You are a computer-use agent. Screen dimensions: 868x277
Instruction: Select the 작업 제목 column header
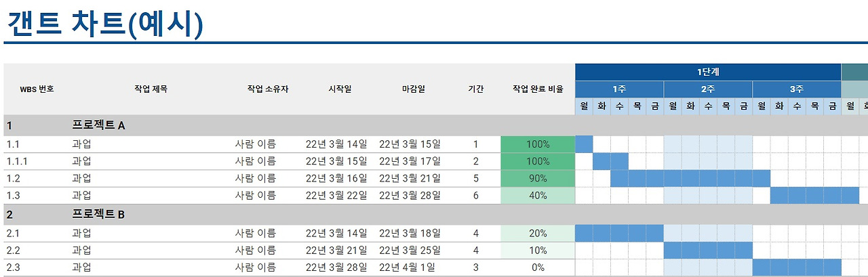(151, 89)
